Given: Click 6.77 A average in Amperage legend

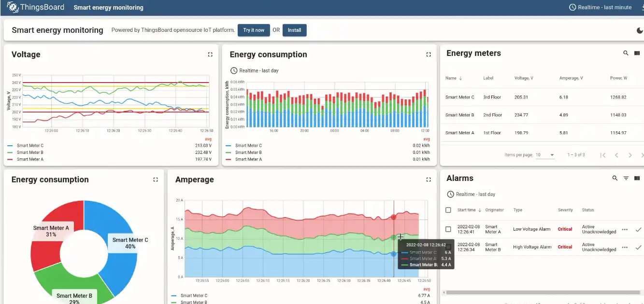Looking at the screenshot, I should point(424,296).
